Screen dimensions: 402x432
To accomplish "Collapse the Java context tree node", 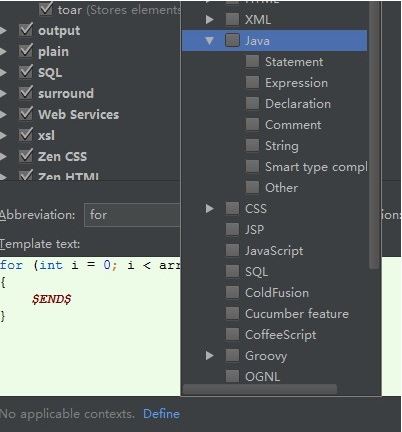I will tap(209, 41).
